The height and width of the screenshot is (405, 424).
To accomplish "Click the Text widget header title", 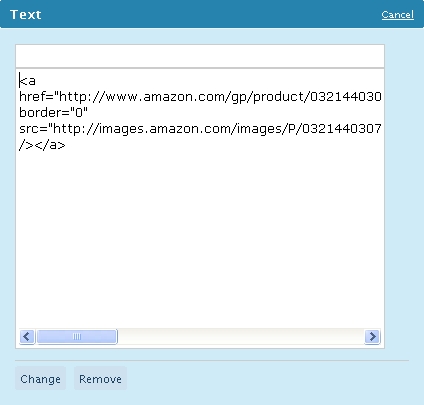I will (x=26, y=15).
